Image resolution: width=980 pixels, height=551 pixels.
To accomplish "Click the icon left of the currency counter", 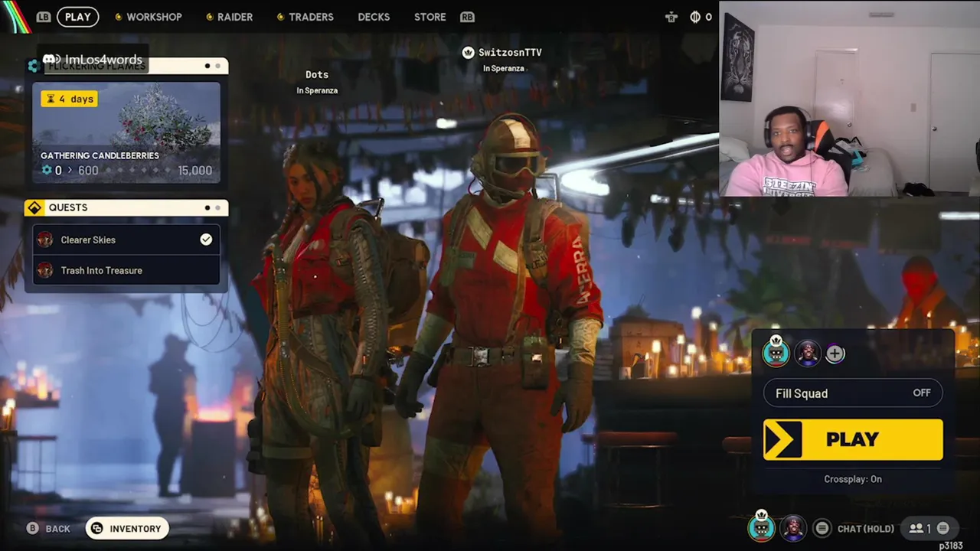I will coord(671,17).
